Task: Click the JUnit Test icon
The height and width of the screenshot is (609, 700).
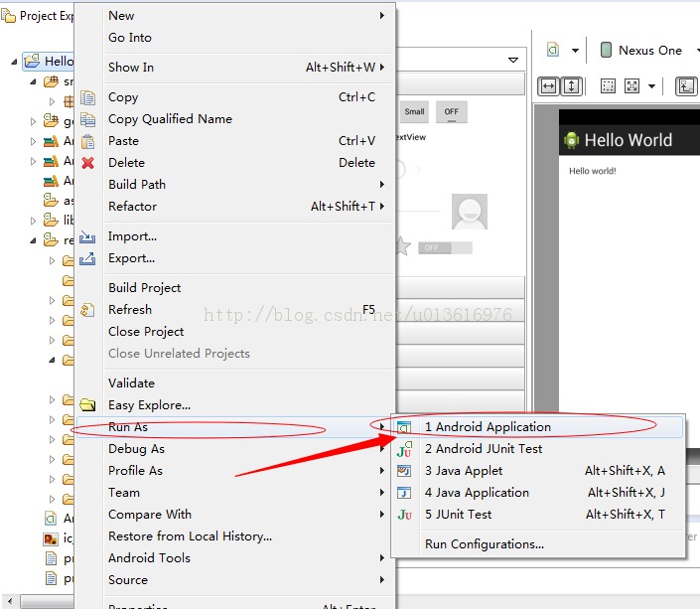Action: pos(404,515)
